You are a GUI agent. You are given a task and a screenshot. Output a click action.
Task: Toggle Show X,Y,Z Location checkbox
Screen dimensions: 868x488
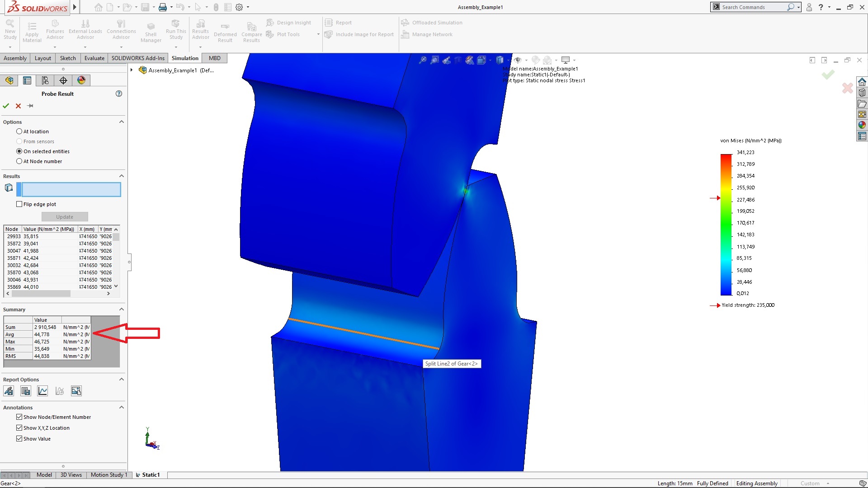pyautogui.click(x=19, y=428)
